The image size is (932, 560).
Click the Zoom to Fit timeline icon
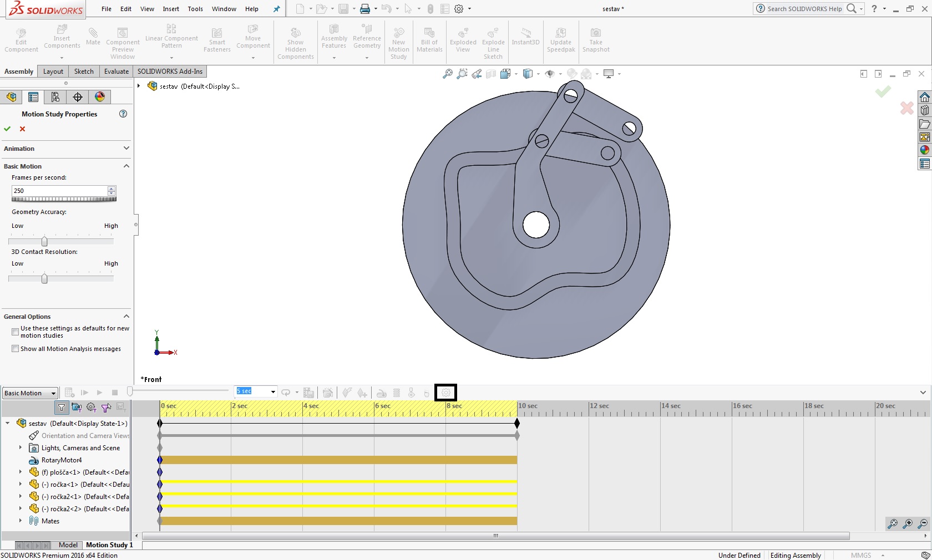[893, 523]
